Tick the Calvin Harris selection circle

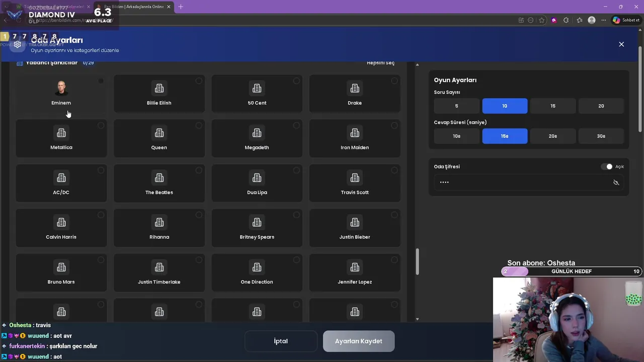(x=101, y=215)
